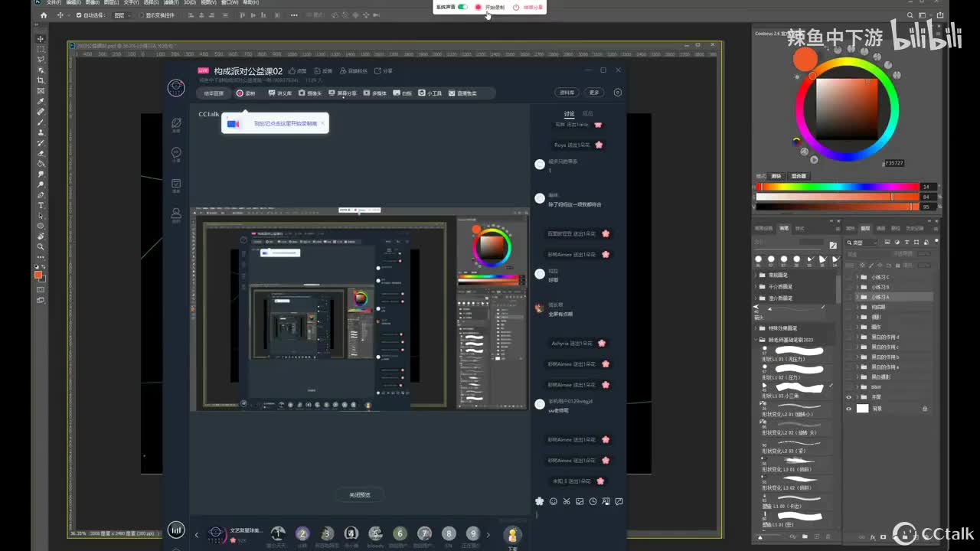
Task: Expand the 特殊效果画笔 brush folder
Action: point(756,328)
